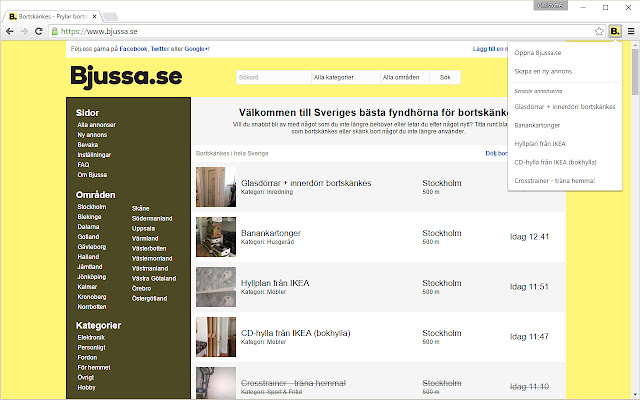Open Chrome hamburger menu
640x400 pixels.
point(631,31)
